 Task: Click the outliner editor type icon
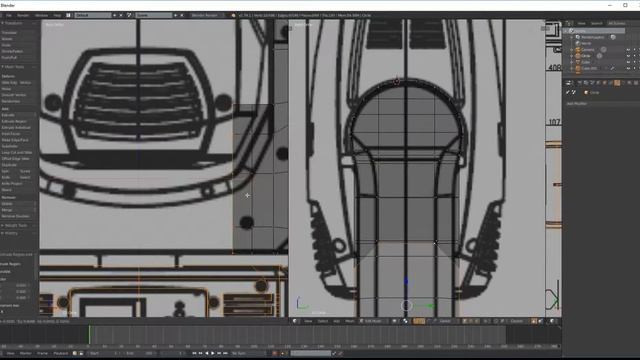point(568,23)
